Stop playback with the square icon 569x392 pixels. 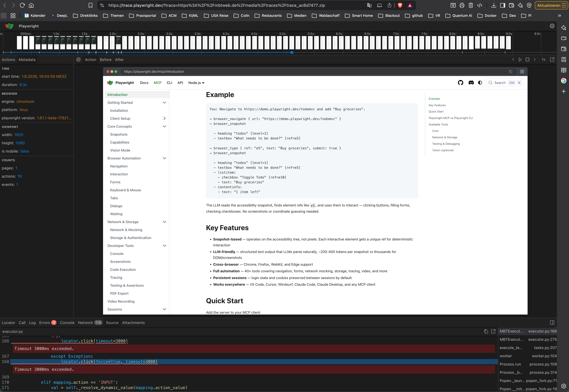tap(527, 59)
